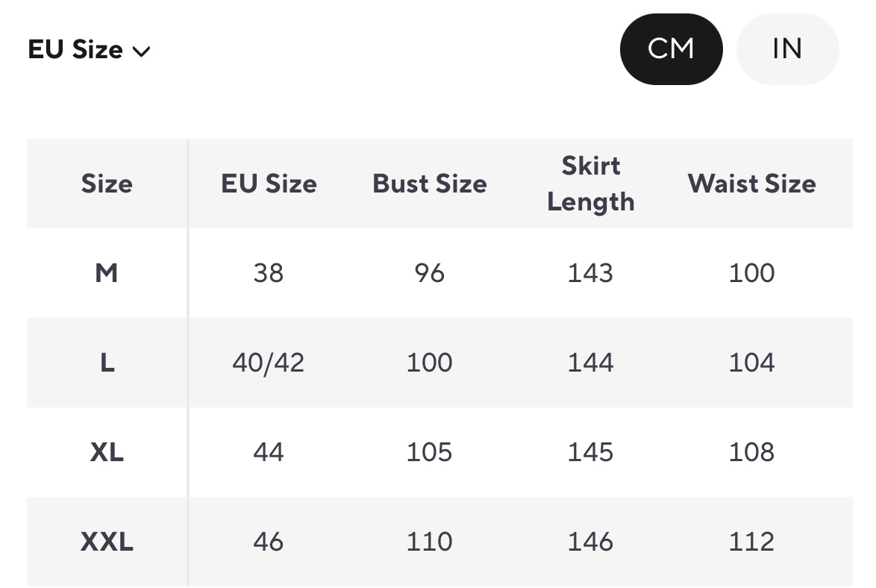Image resolution: width=876 pixels, height=588 pixels.
Task: Click the XXL size row label
Action: point(107,542)
